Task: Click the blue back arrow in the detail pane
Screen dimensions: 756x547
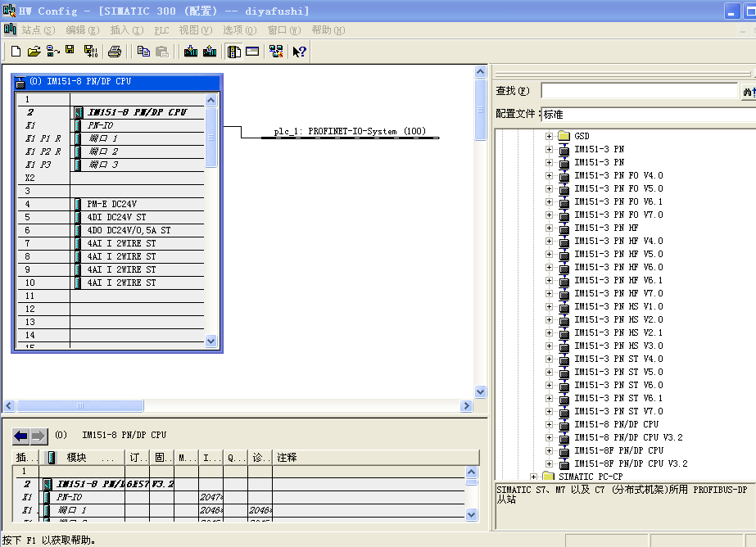Action: (x=20, y=436)
